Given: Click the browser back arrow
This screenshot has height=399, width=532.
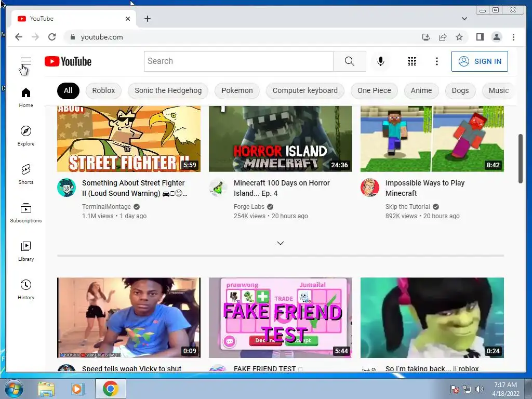Looking at the screenshot, I should pyautogui.click(x=19, y=37).
